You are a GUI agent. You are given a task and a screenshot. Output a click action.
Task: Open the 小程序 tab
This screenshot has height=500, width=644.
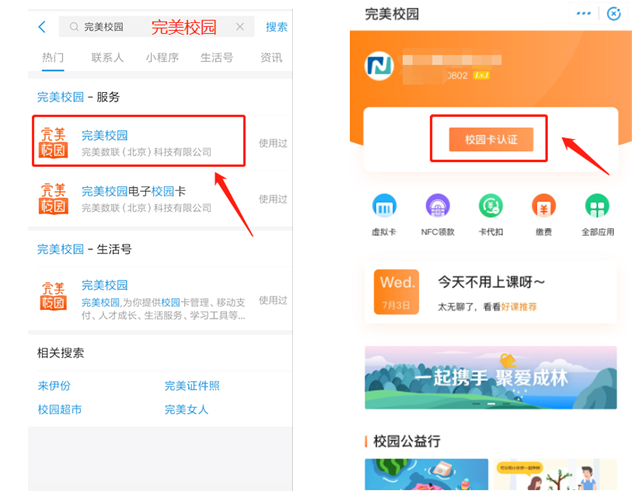162,58
